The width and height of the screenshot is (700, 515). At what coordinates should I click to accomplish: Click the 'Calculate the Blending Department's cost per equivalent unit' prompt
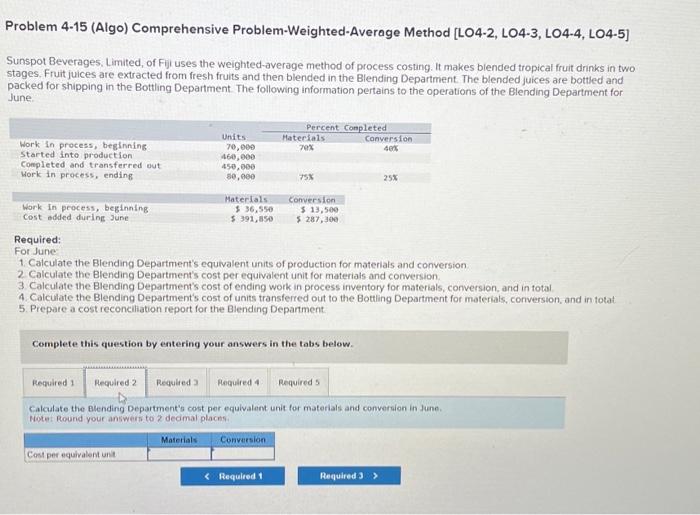pos(235,408)
